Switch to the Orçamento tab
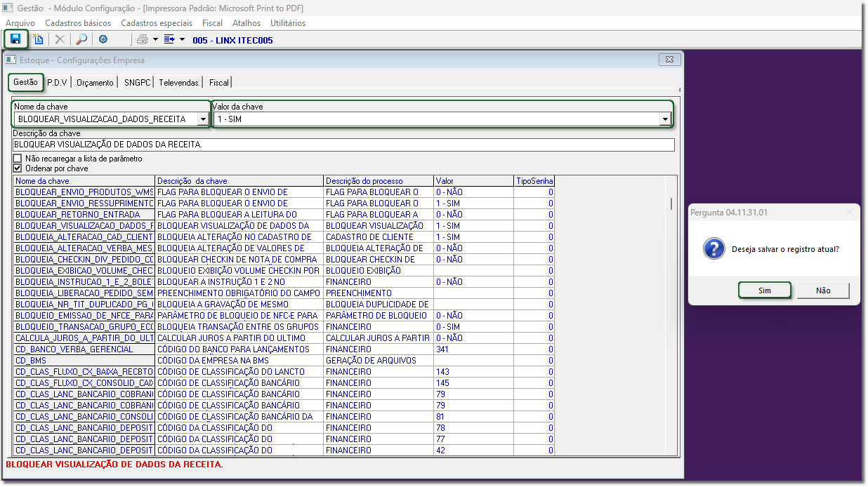The image size is (868, 487). (95, 83)
